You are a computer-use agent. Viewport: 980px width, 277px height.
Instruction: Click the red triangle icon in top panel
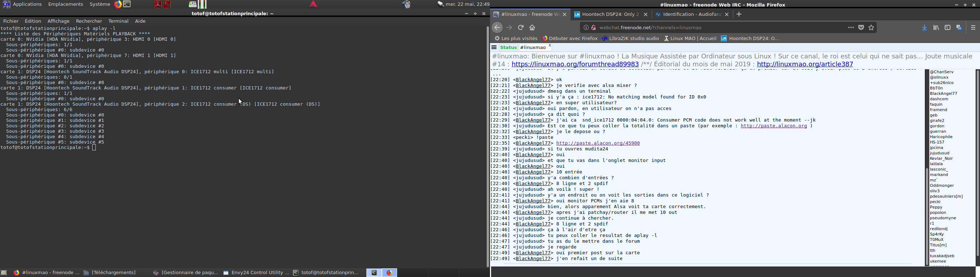pyautogui.click(x=313, y=4)
